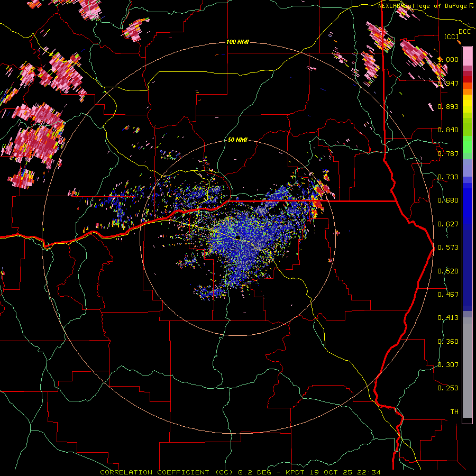This screenshot has height=476, width=476.
Task: Click the black radar site dot at center
Action: pyautogui.click(x=237, y=237)
